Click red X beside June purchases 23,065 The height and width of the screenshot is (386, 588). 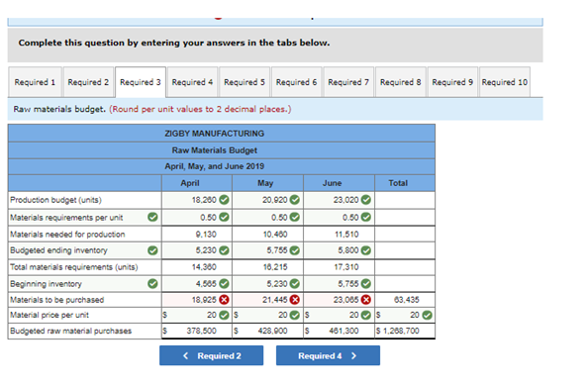click(366, 300)
